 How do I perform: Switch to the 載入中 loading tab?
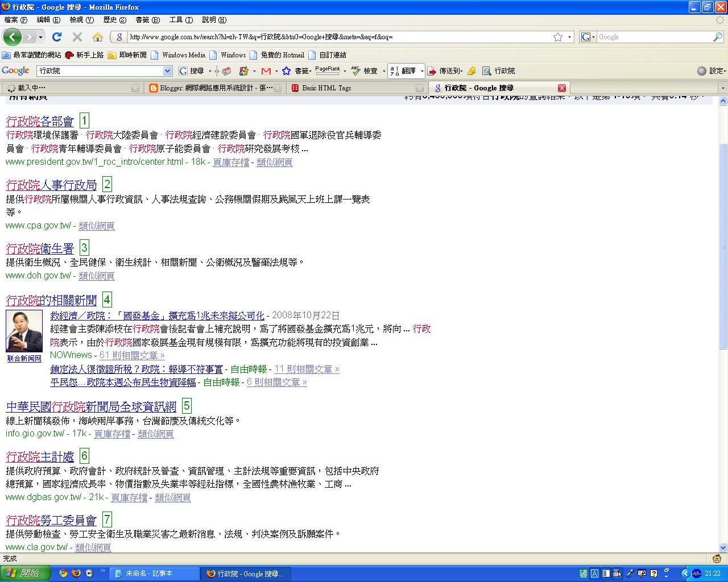pyautogui.click(x=71, y=88)
